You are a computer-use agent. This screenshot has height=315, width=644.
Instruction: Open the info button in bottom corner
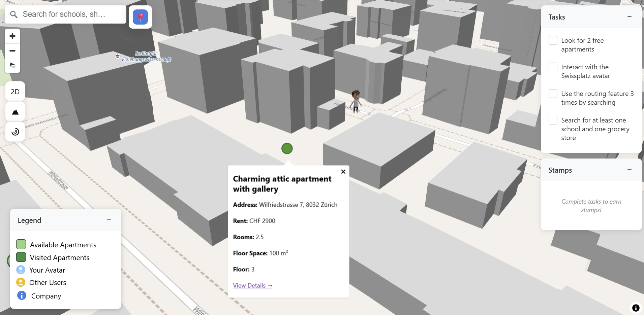(x=636, y=308)
